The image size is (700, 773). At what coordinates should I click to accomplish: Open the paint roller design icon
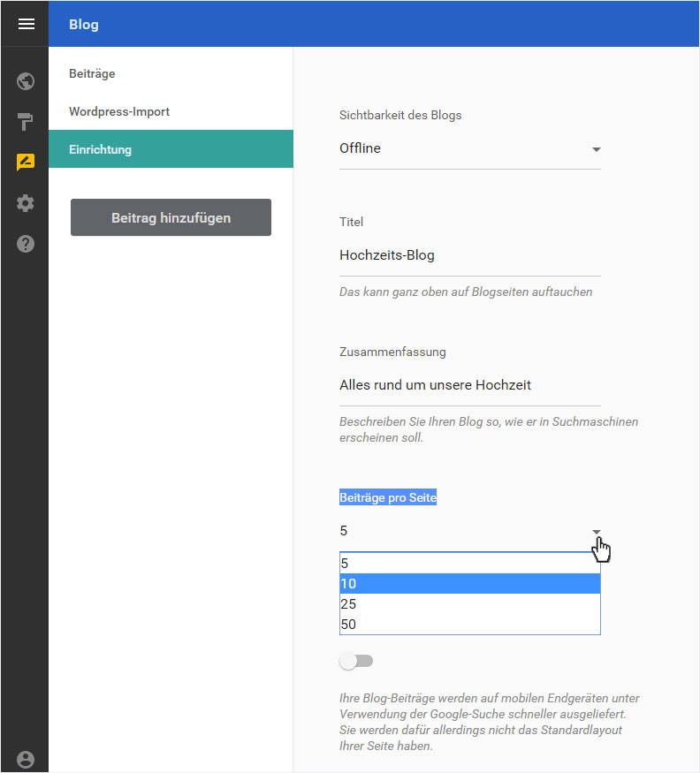25,121
